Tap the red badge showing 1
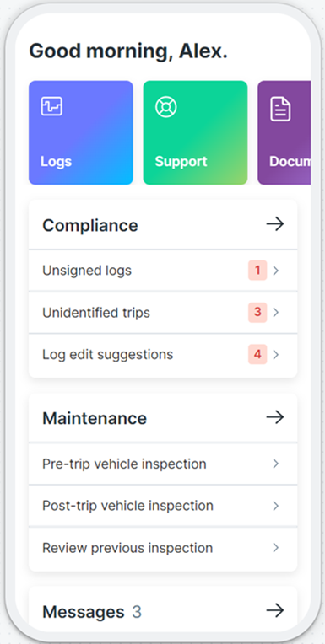Screen dimensions: 325x644 point(257,271)
